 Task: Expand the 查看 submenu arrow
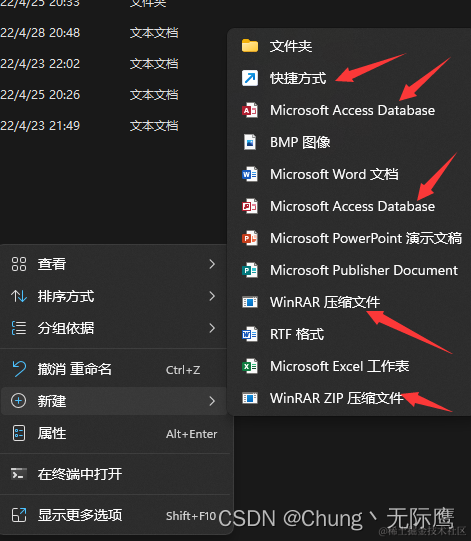point(212,264)
